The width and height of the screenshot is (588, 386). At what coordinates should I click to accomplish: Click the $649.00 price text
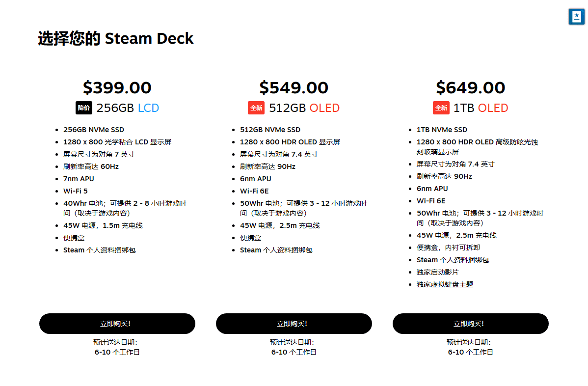(x=470, y=87)
